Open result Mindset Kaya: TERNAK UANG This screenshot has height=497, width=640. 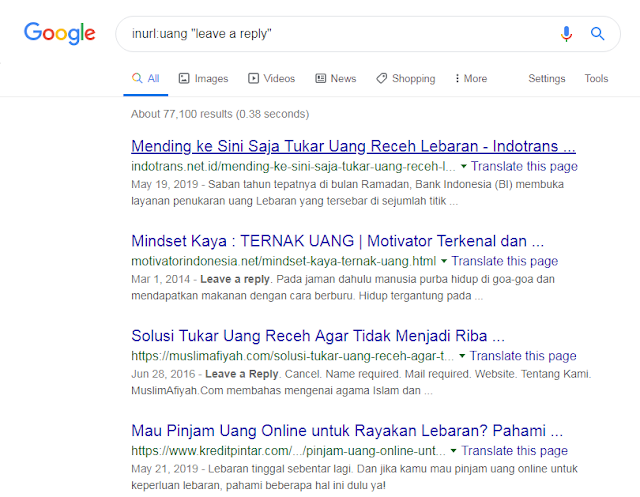click(338, 241)
